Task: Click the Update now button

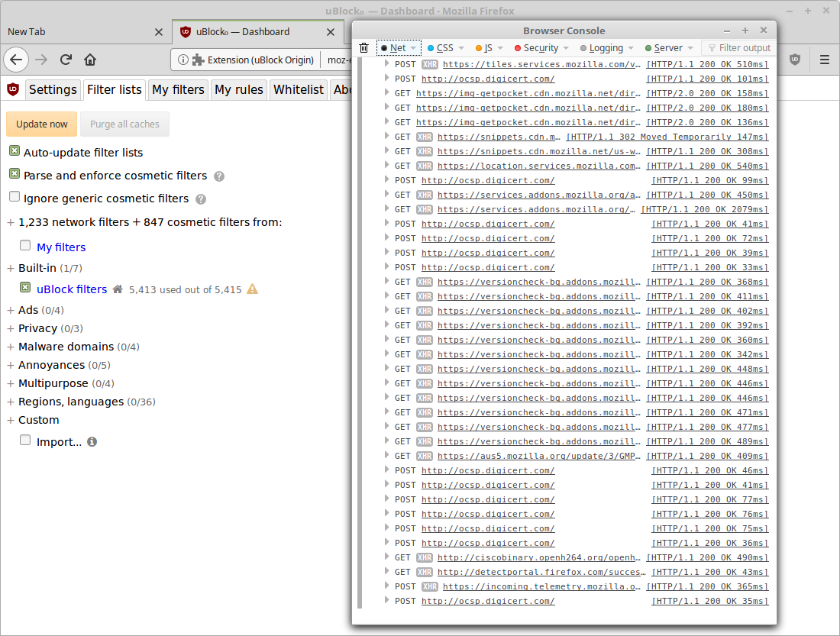Action: click(x=41, y=124)
